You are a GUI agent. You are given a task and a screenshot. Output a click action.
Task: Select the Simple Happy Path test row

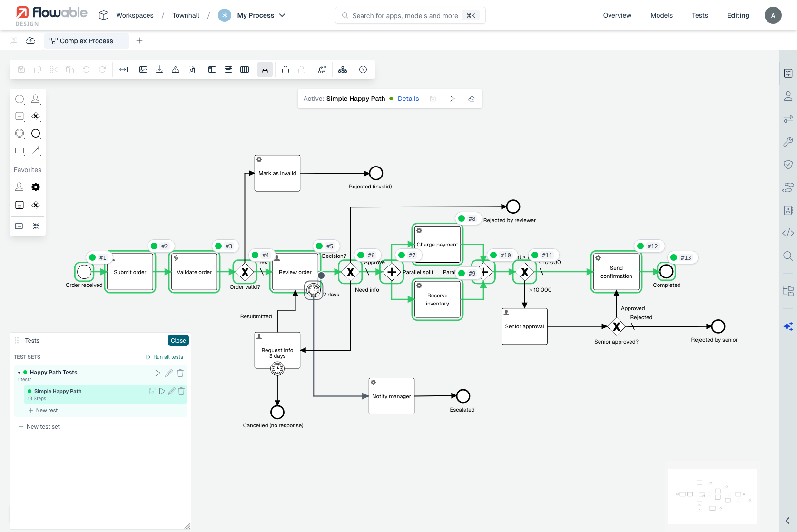105,394
